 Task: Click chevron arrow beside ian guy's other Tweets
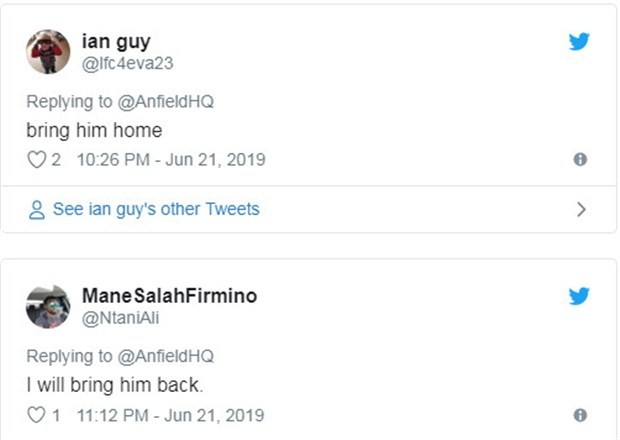click(581, 209)
